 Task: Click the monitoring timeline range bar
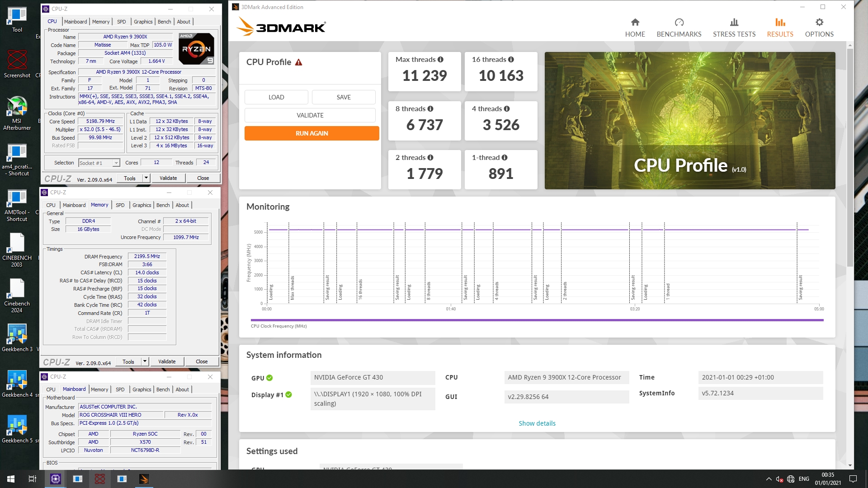tap(537, 320)
